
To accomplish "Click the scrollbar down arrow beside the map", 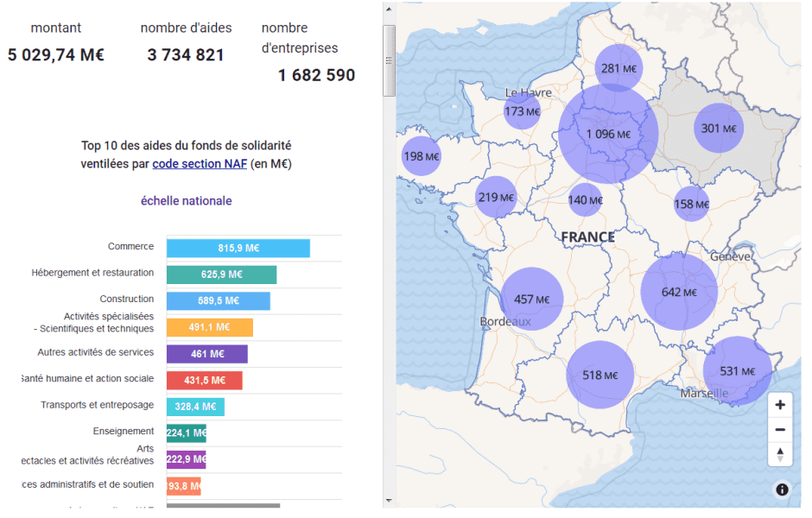I will tap(389, 501).
